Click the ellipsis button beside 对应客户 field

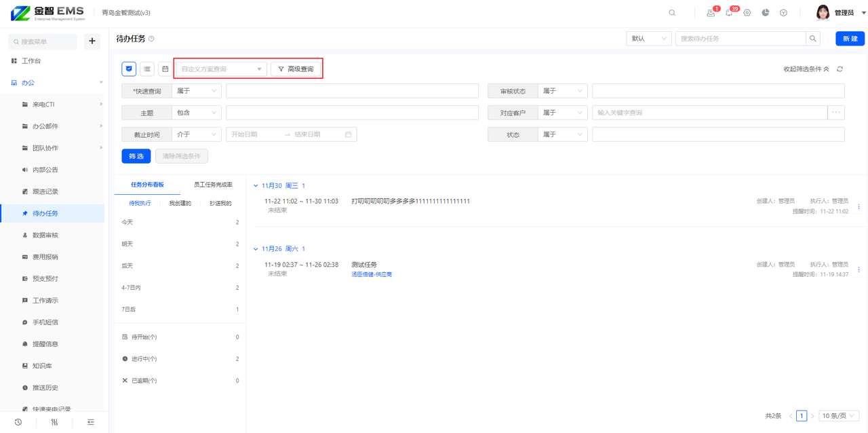pos(836,113)
